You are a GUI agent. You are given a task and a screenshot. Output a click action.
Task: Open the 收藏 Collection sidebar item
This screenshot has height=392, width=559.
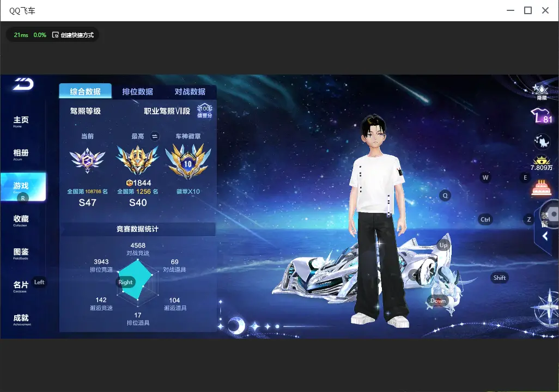21,220
